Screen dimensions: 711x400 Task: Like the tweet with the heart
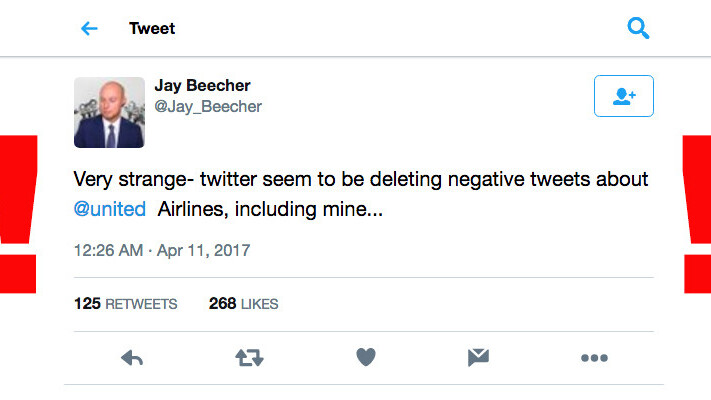coord(365,357)
